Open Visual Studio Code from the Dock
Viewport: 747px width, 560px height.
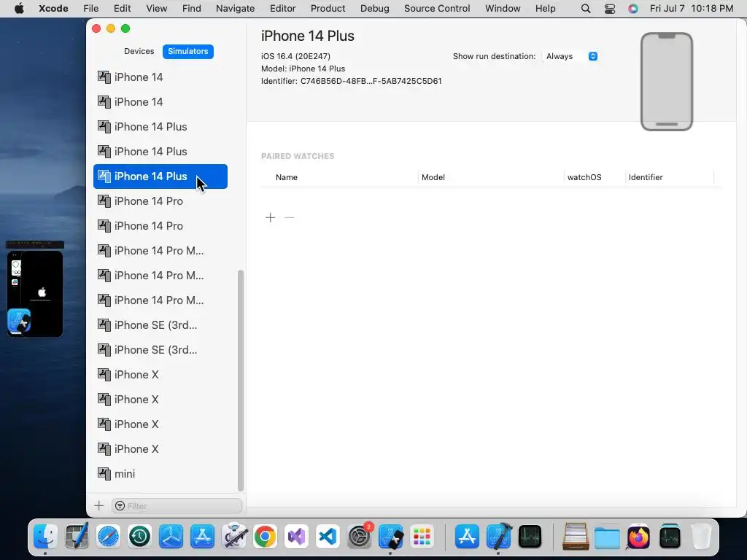click(x=328, y=537)
